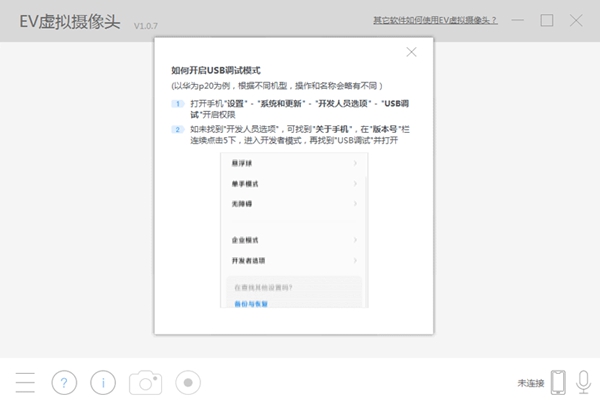
Task: Click the 备份与恢复 link in guide image
Action: [250, 302]
